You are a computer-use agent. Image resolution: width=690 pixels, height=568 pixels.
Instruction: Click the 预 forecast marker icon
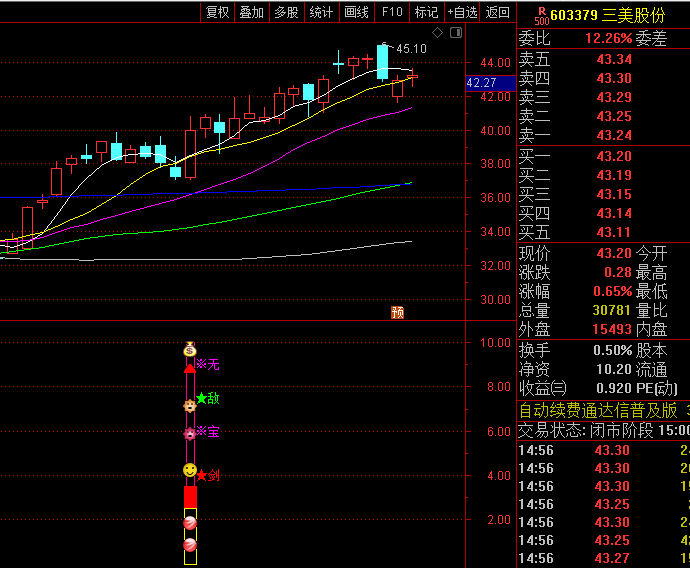(397, 312)
